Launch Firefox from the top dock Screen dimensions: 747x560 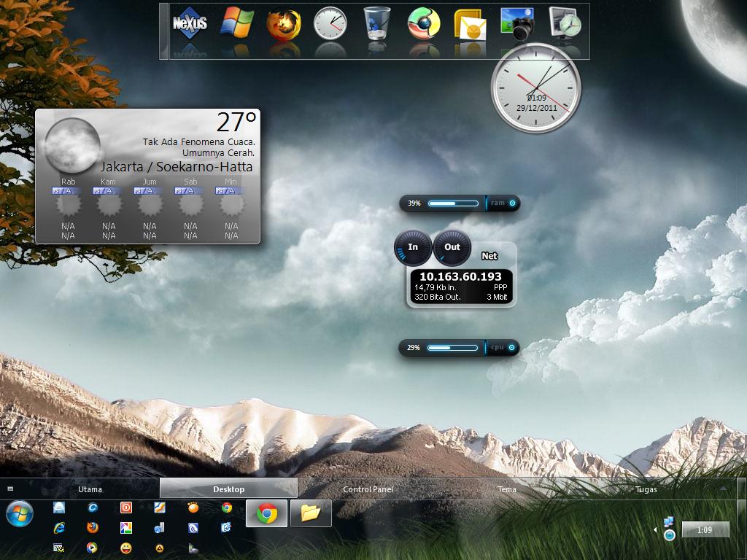tap(284, 25)
